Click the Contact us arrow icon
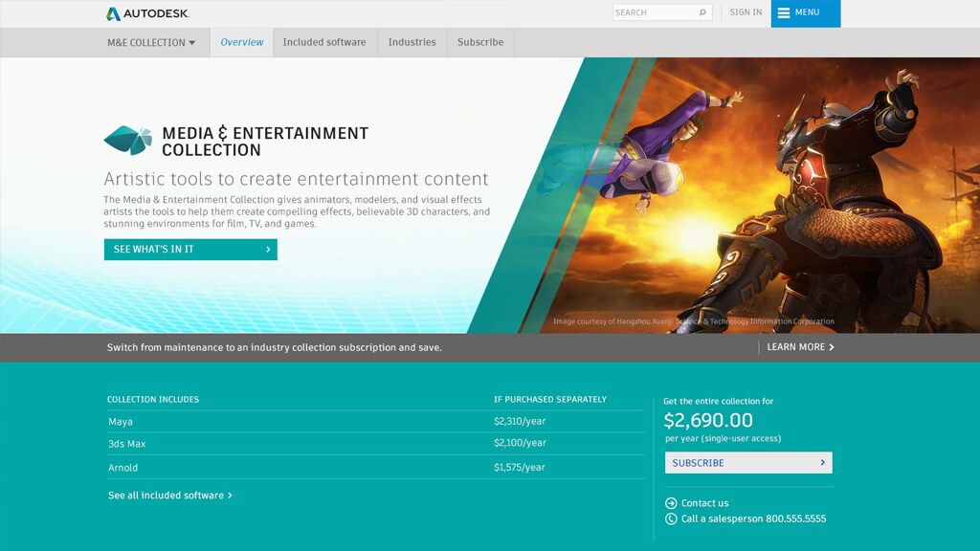The width and height of the screenshot is (980, 551). click(x=671, y=503)
